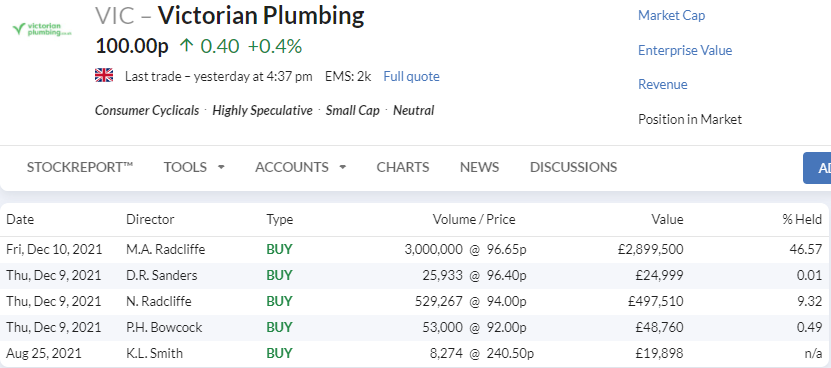Click the Volume / Price column header
831x368 pixels.
tap(474, 220)
